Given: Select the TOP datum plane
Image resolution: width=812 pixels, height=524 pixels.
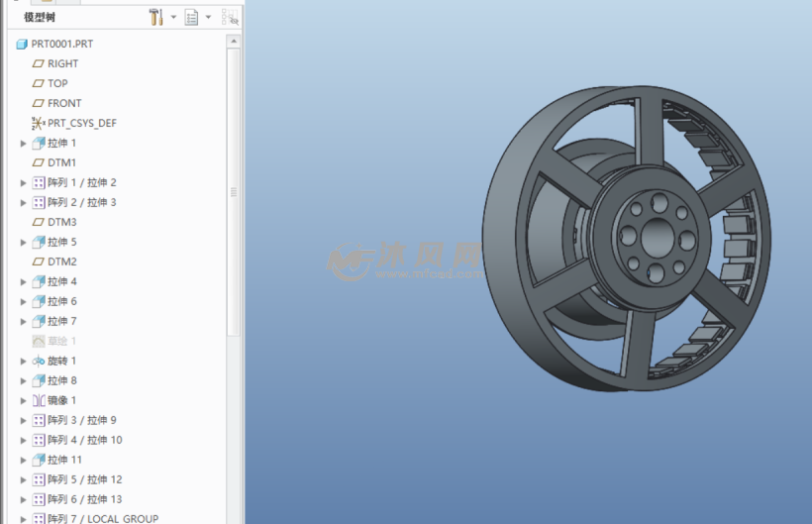Looking at the screenshot, I should pos(57,83).
